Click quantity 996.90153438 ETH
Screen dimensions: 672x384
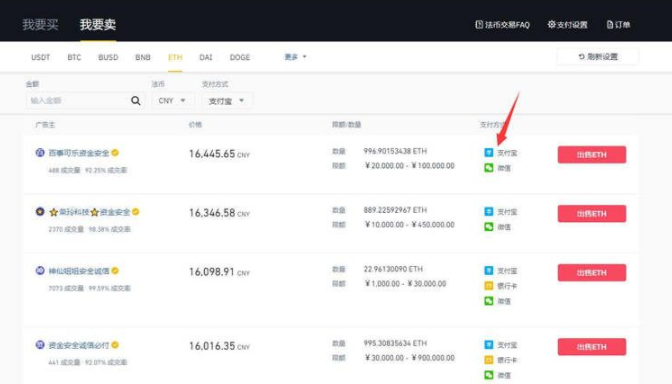[395, 151]
